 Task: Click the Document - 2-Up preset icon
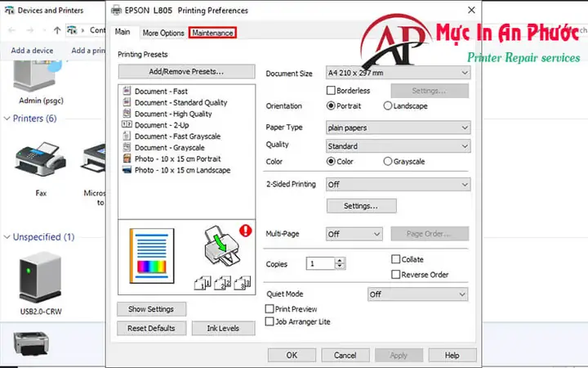[x=127, y=124]
